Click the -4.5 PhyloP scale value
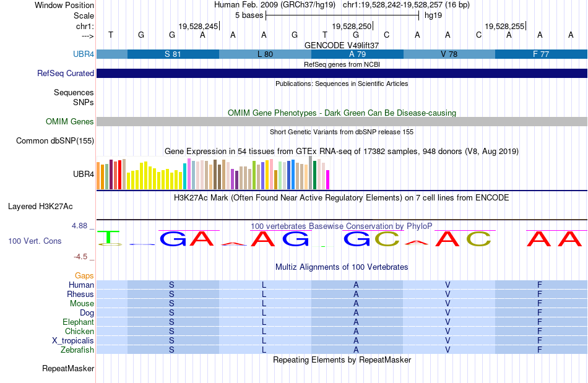The height and width of the screenshot is (383, 588). pyautogui.click(x=80, y=256)
